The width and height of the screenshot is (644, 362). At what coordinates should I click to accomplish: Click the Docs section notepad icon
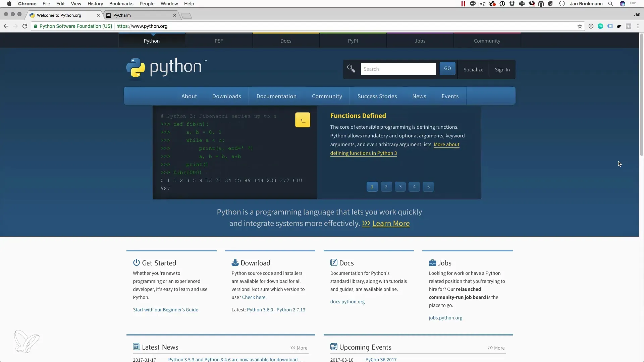pyautogui.click(x=334, y=262)
